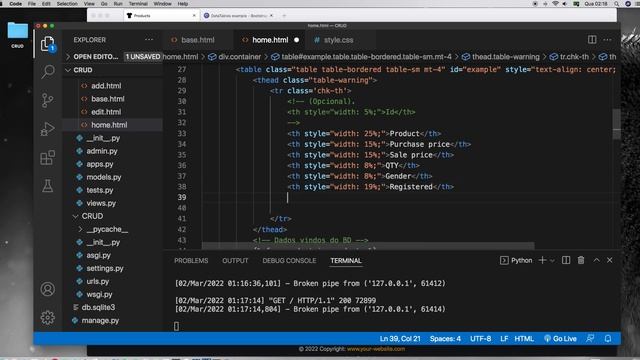The width and height of the screenshot is (640, 360).
Task: Open the Terminal menu in menu bar
Action: click(x=138, y=4)
